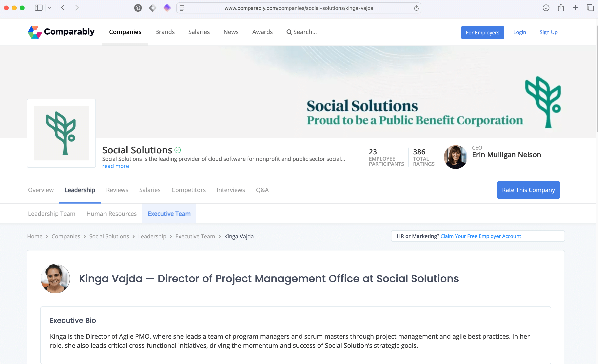
Task: Click the 23 employee participants count
Action: click(x=373, y=152)
